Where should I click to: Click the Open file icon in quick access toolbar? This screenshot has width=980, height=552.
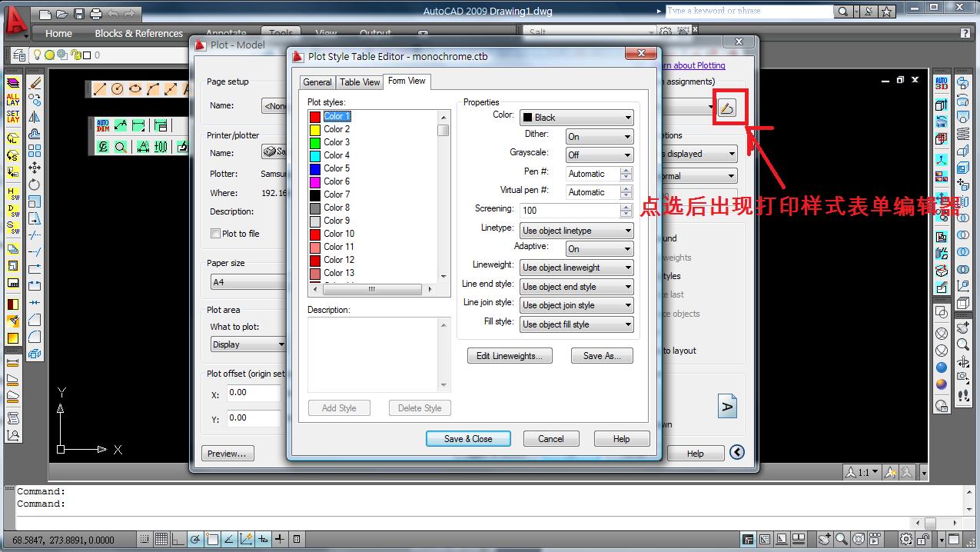pos(62,14)
